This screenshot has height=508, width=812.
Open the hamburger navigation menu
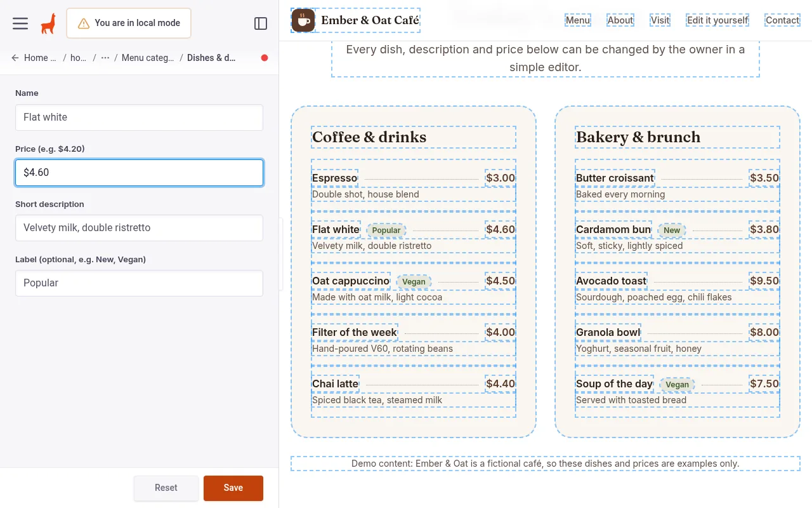click(x=20, y=23)
